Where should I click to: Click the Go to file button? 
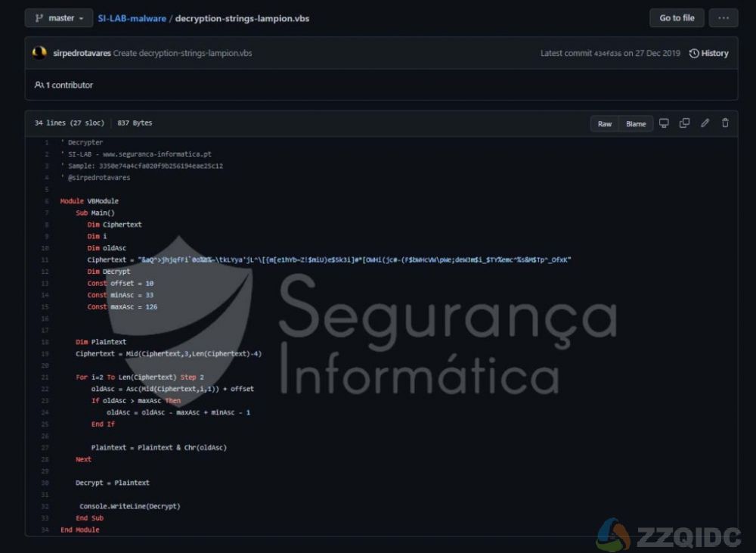click(x=677, y=18)
